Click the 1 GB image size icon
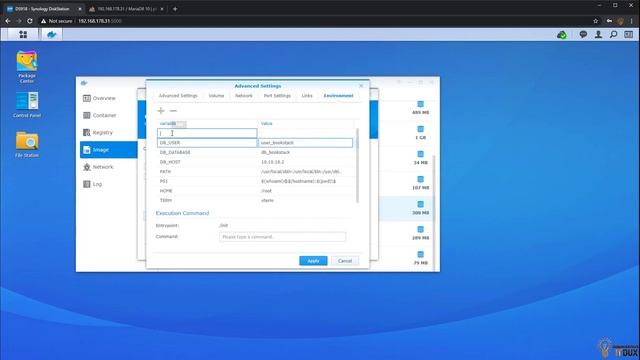Screen dimensions: 640x360 pyautogui.click(x=420, y=129)
